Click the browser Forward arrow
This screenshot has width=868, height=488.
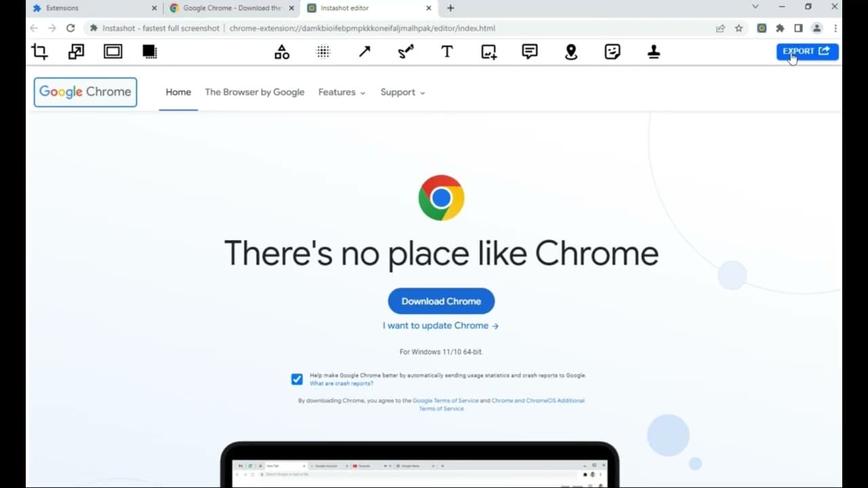[52, 28]
